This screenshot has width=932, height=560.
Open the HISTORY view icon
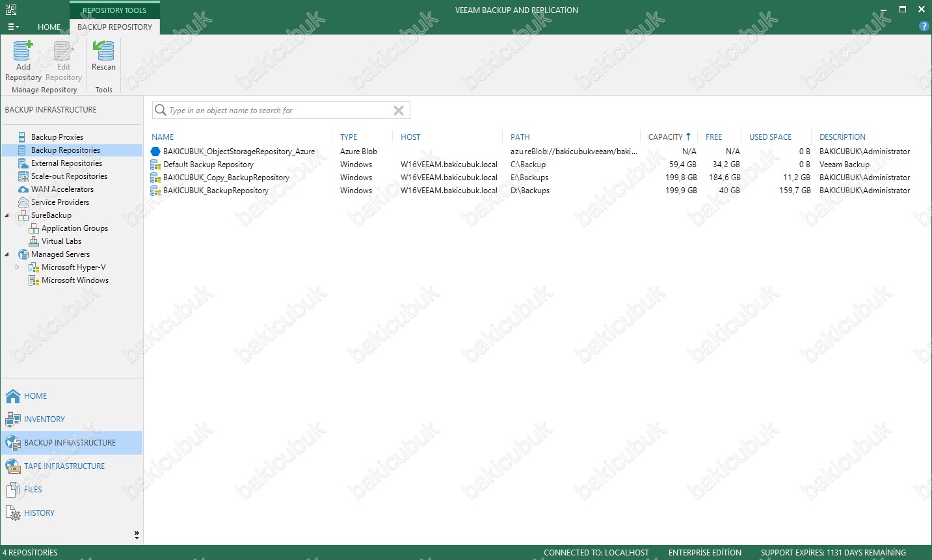13,513
